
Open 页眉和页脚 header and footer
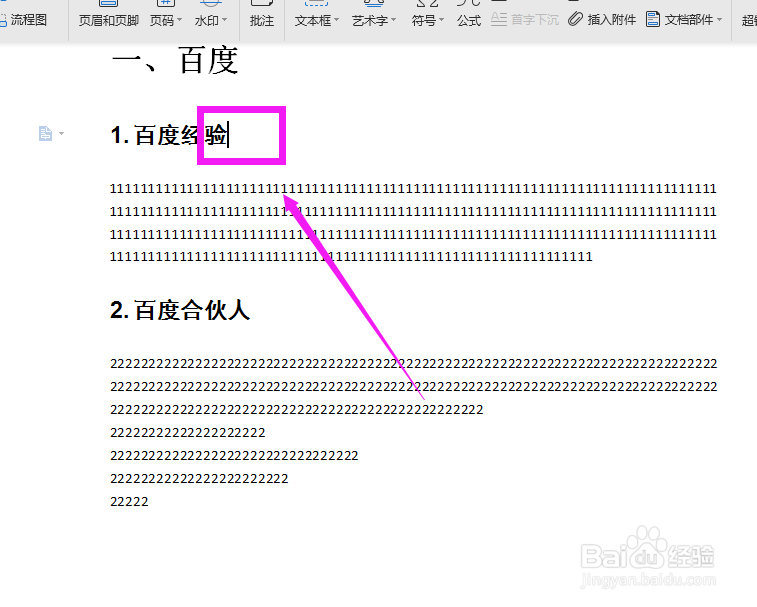(x=109, y=20)
